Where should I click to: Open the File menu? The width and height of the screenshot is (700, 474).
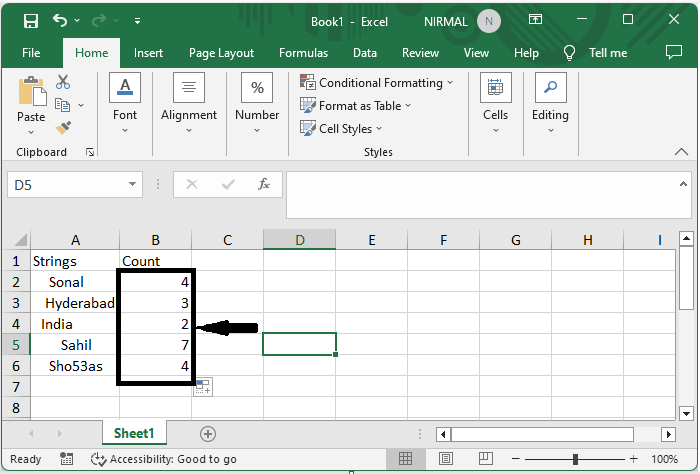31,53
